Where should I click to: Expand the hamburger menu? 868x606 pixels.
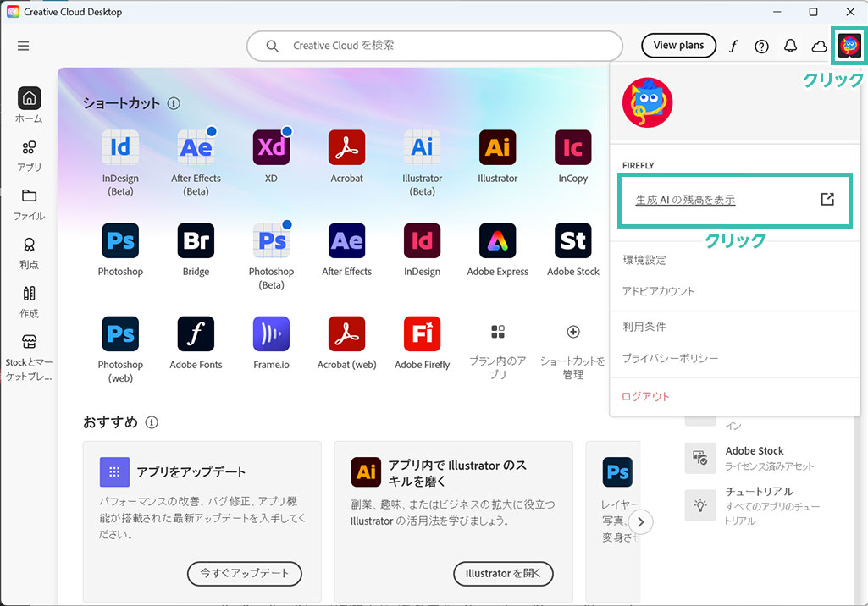point(23,47)
